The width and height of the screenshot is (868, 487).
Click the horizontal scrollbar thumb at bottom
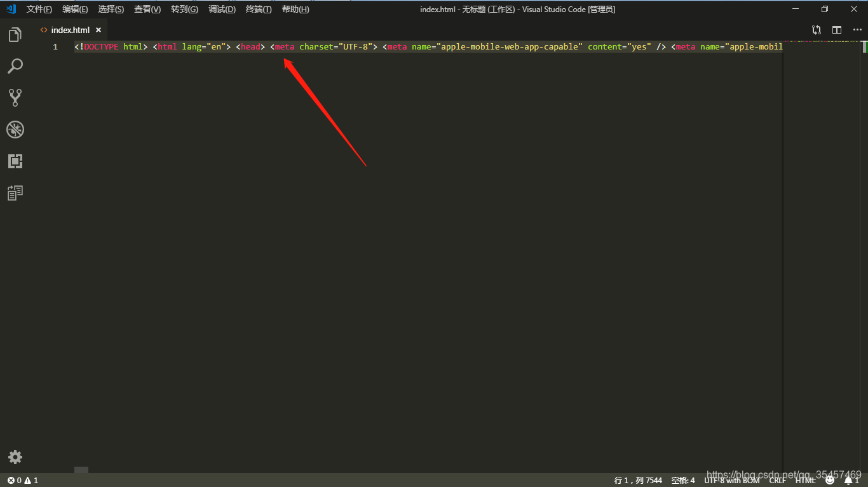[x=81, y=470]
